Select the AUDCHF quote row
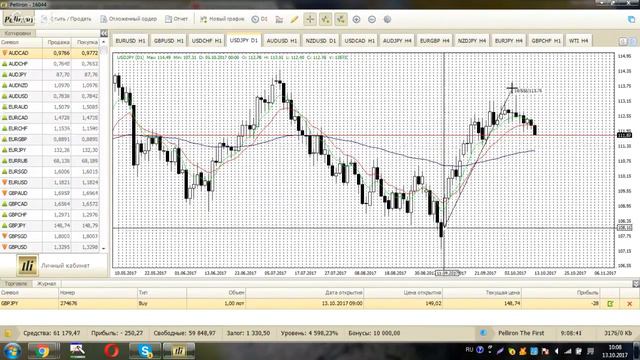This screenshot has height=360, width=640. click(50, 64)
